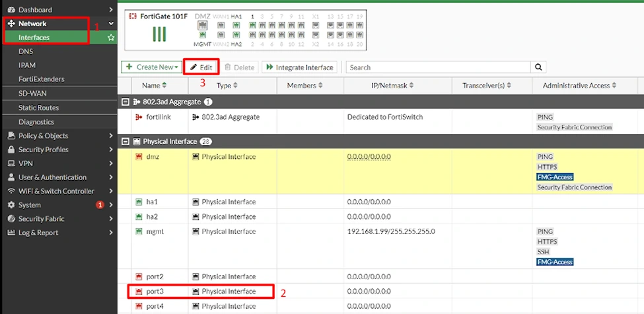Click the fortilink aggregate row icon
This screenshot has height=314, width=644.
pyautogui.click(x=139, y=117)
